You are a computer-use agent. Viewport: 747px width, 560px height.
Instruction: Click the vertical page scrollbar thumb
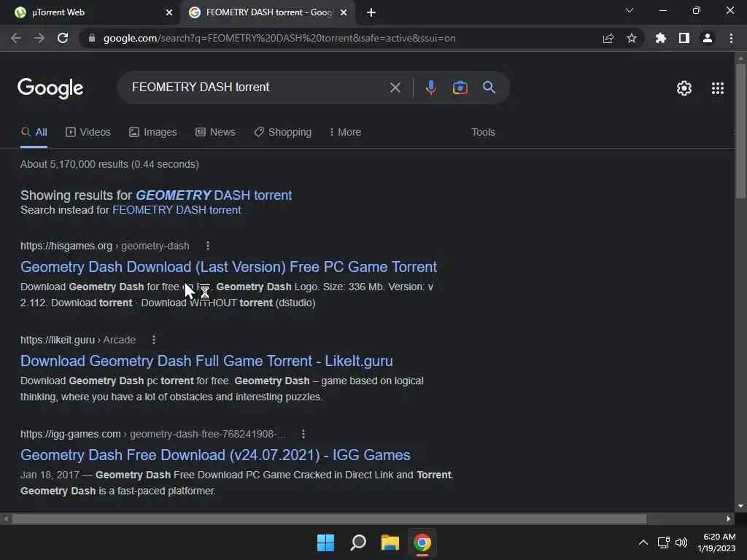pos(740,131)
